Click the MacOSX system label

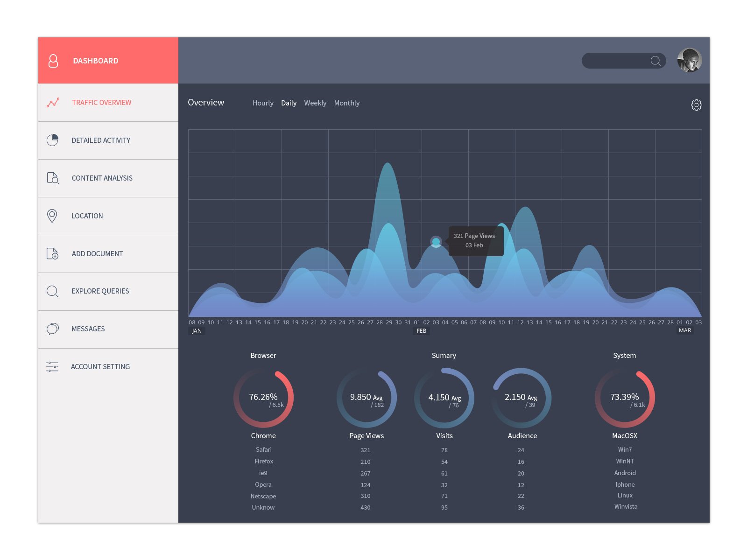[625, 436]
